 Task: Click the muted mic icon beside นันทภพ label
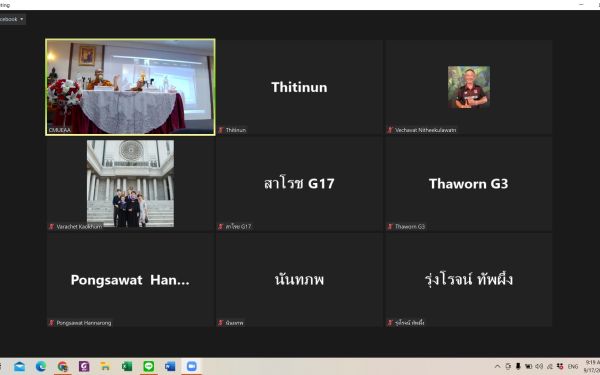221,323
